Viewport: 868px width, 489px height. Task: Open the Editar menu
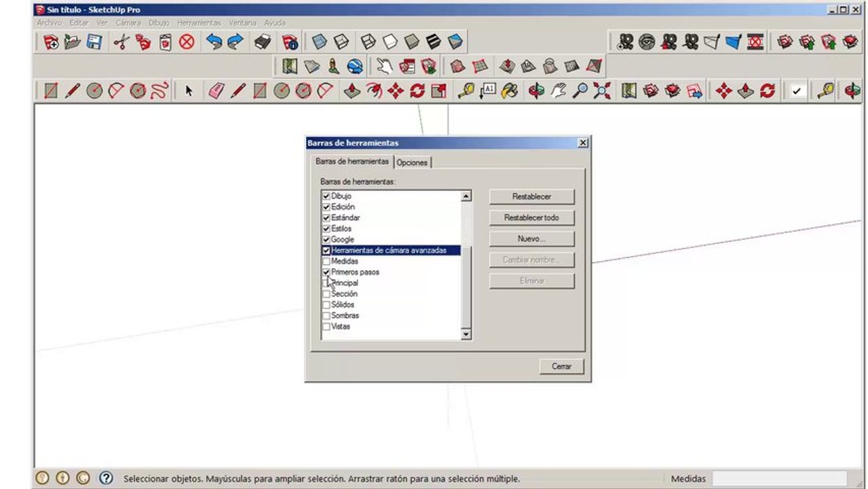(79, 22)
